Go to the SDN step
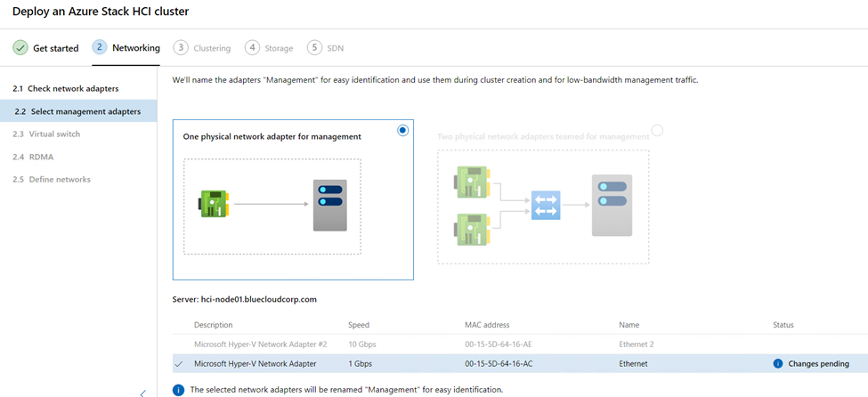 pyautogui.click(x=326, y=48)
